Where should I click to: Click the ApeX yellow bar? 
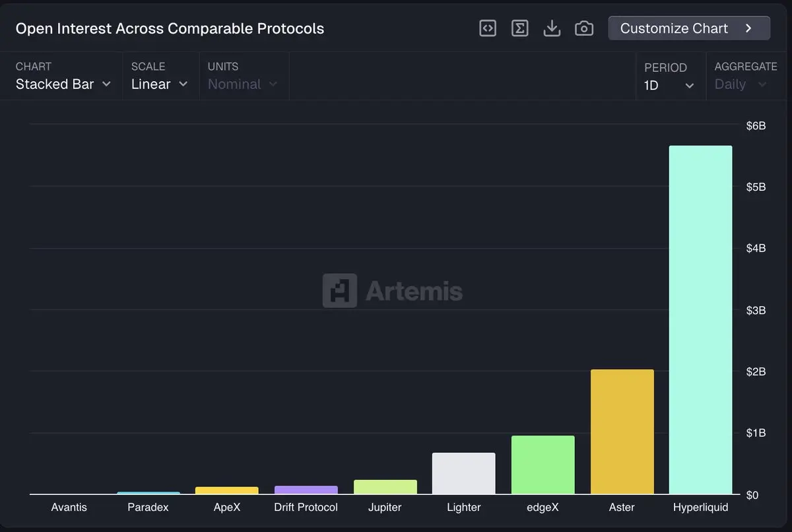(x=226, y=490)
